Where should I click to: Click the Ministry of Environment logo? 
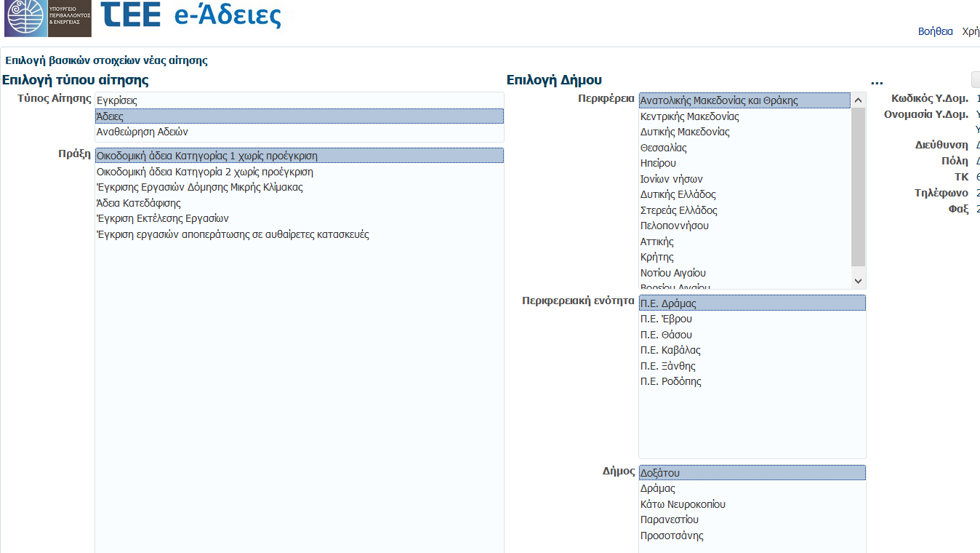click(48, 18)
